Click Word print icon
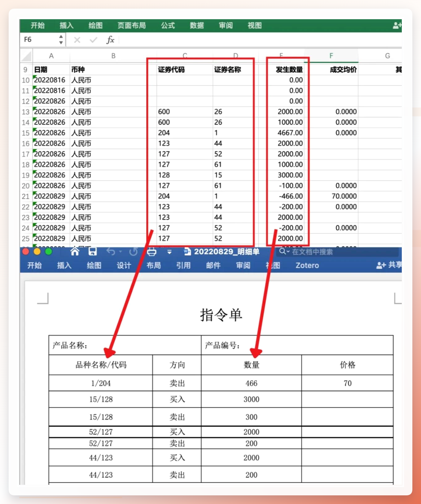This screenshot has height=504, width=421. (151, 252)
